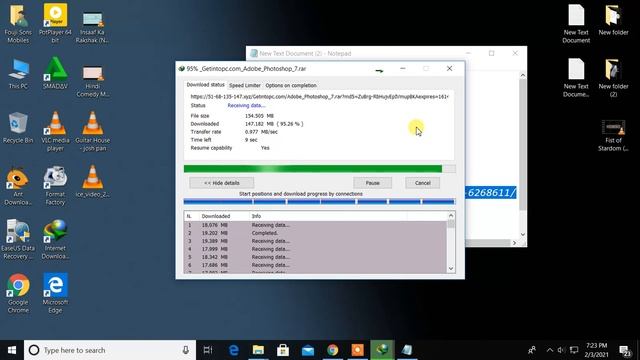Click the blue connections progress bar
This screenshot has width=640, height=360.
pos(319,201)
